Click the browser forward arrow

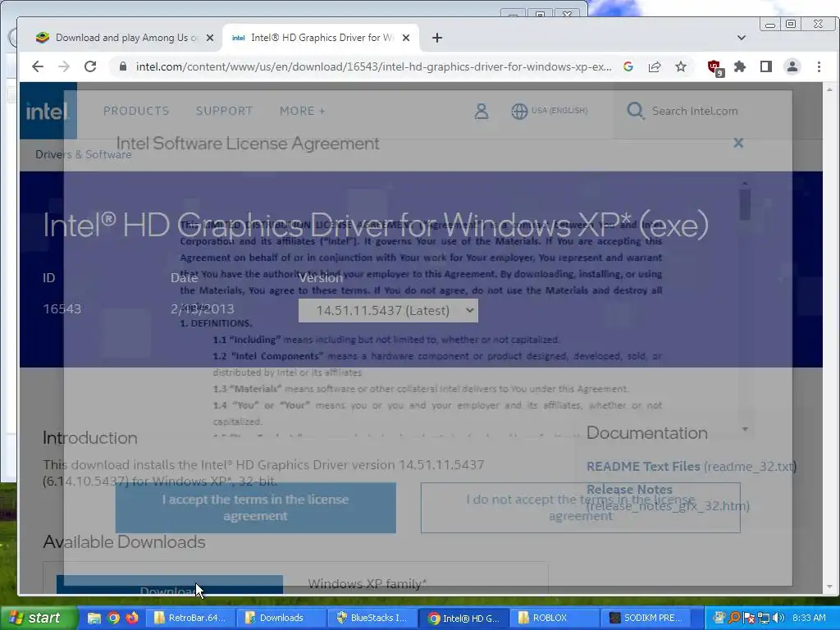point(64,66)
